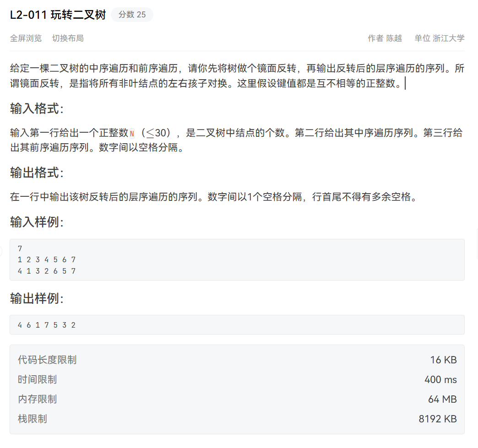
Task: Open the author link 陈越
Action: pyautogui.click(x=394, y=38)
